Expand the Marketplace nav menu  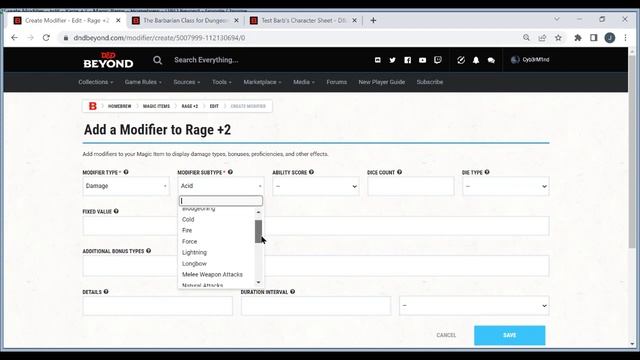[262, 82]
